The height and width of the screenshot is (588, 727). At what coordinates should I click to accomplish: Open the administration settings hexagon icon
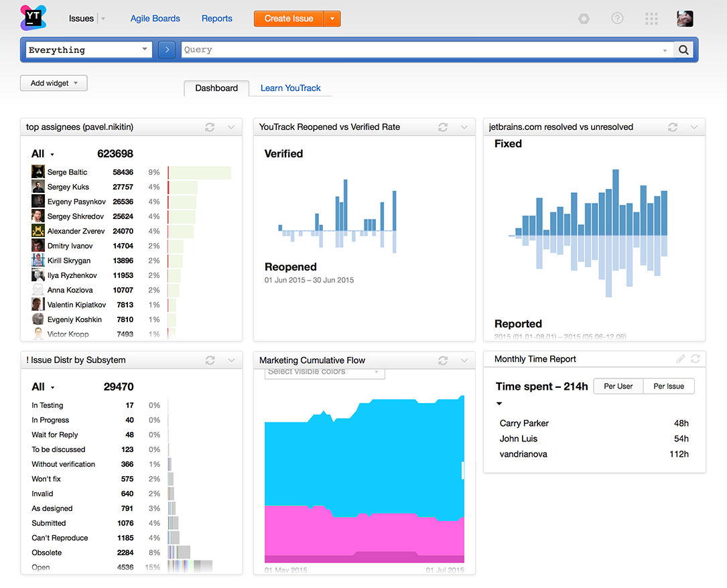(584, 19)
